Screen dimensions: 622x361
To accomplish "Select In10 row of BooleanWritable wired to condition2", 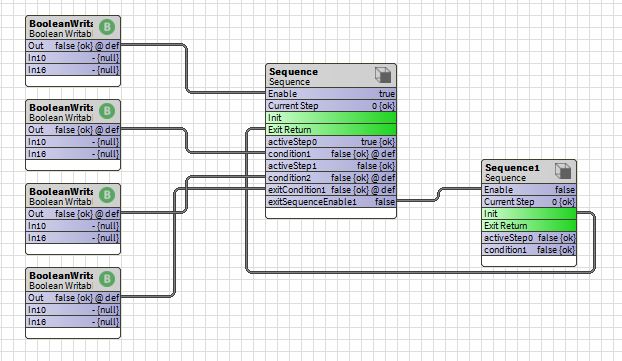I will point(73,226).
